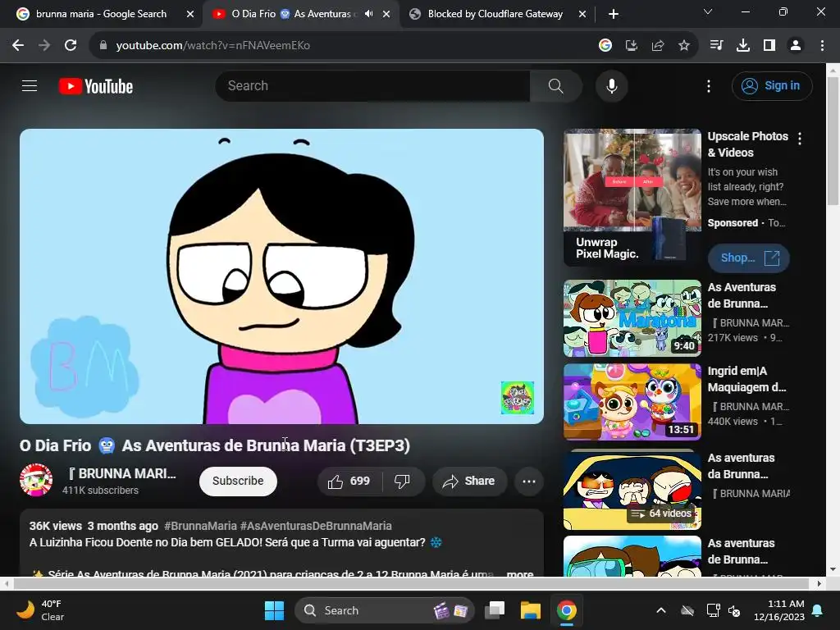Switch to Blocked by Cloudflare Gateway tab

[495, 14]
